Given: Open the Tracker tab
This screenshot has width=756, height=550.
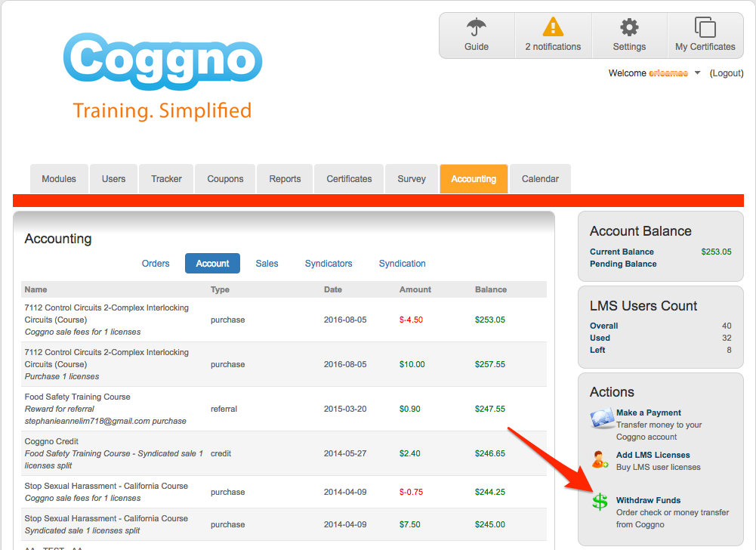Looking at the screenshot, I should tap(166, 178).
